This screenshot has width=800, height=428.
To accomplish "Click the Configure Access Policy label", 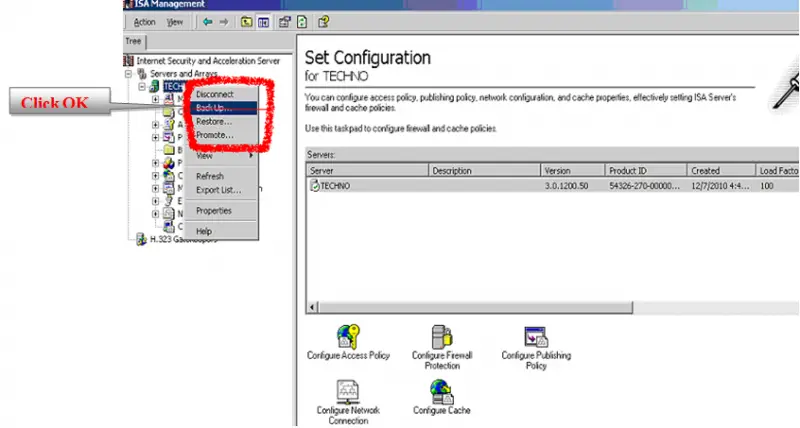I will [348, 356].
